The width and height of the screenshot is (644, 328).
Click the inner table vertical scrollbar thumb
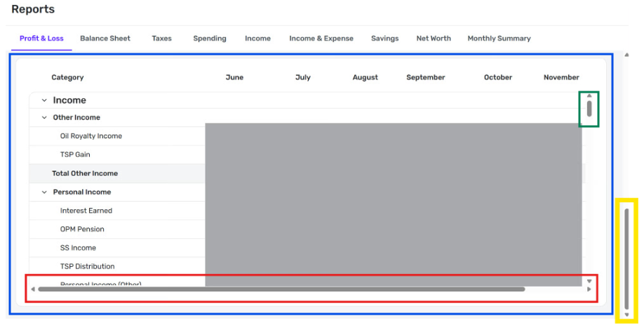pos(589,108)
